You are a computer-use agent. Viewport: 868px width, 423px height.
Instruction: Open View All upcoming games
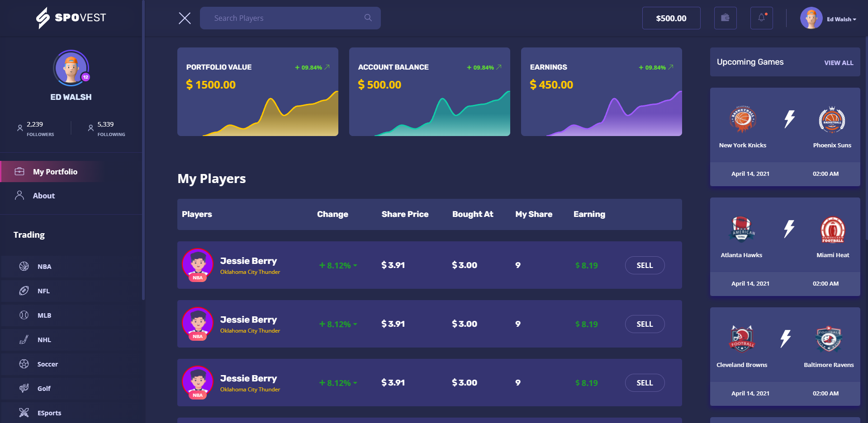click(839, 63)
